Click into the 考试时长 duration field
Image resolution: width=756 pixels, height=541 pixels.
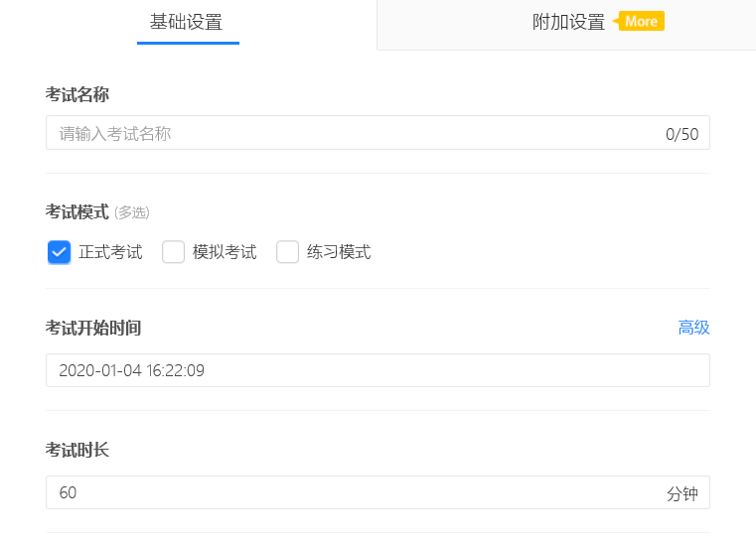348,492
